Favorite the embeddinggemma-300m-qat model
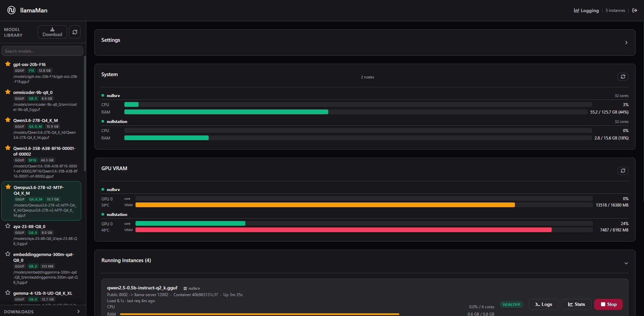 coord(8,254)
